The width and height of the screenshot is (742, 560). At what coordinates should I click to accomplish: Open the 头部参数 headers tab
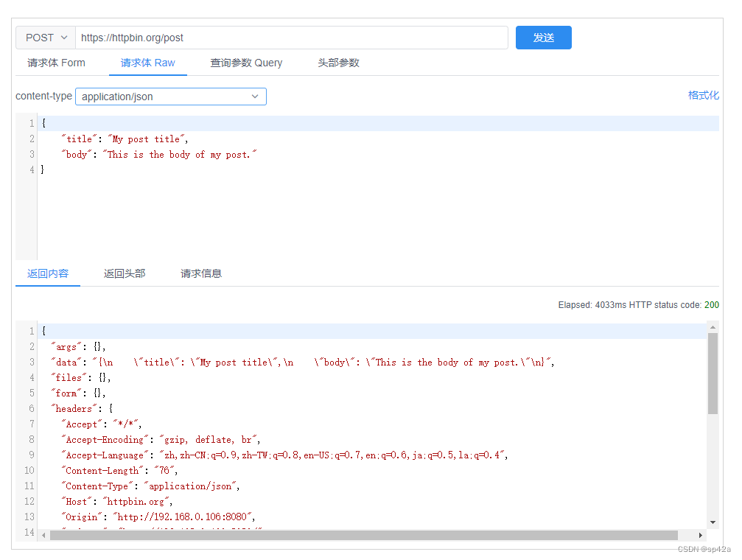(x=338, y=63)
